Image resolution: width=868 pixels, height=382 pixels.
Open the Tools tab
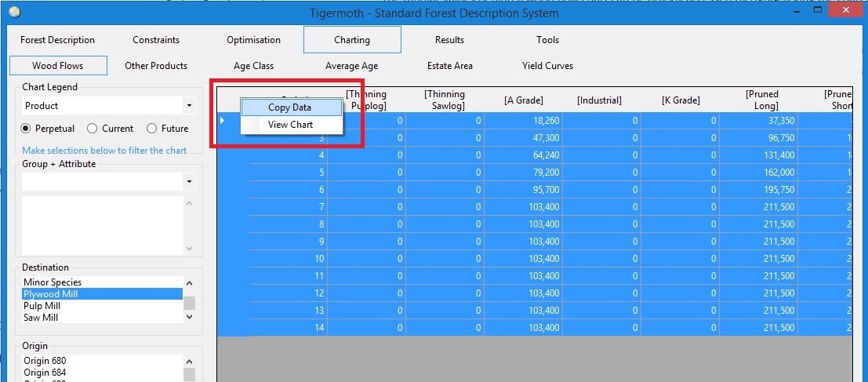pos(547,40)
